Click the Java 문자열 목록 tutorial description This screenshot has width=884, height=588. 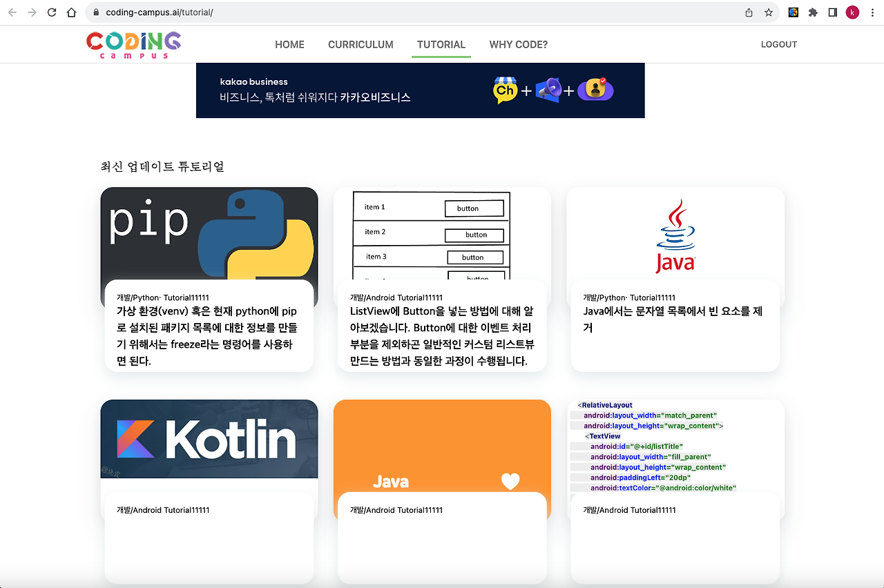673,320
